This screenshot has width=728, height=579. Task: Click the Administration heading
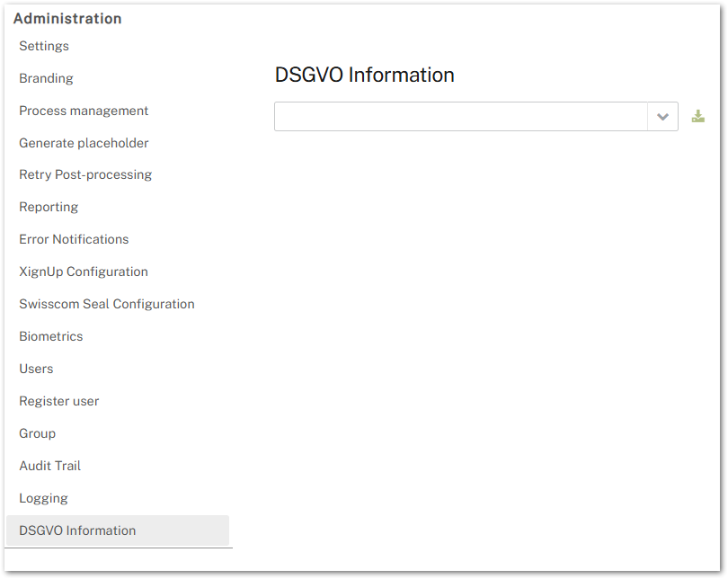(x=67, y=18)
